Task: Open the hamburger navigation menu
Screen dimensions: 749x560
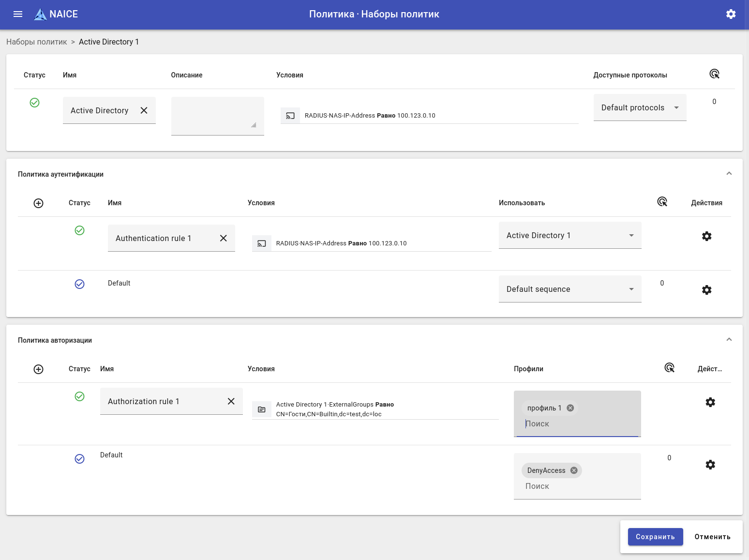Action: pyautogui.click(x=18, y=14)
